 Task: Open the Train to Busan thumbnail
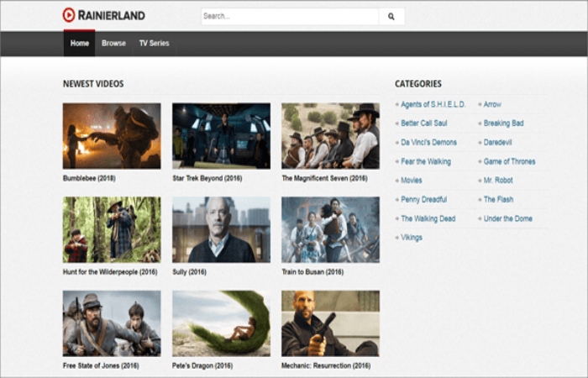pyautogui.click(x=331, y=229)
